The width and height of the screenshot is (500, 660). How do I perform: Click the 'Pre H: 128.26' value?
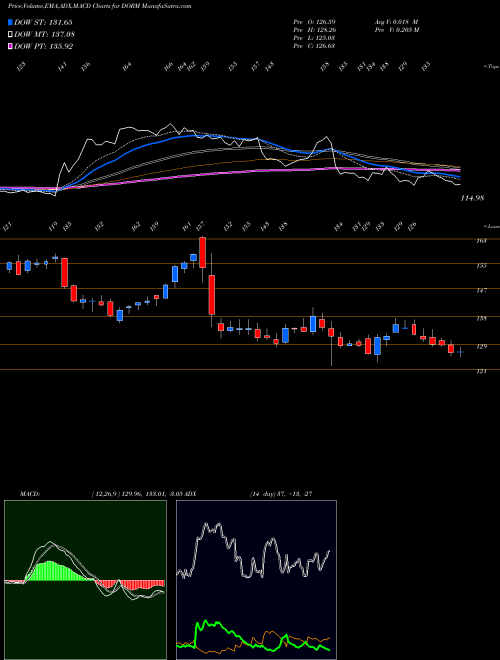pos(314,30)
